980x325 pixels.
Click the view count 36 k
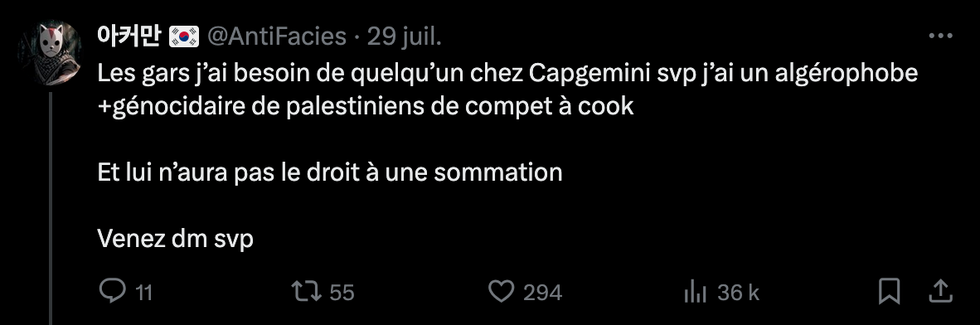[738, 293]
